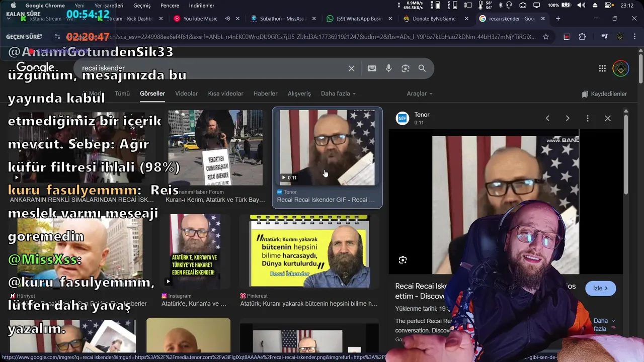The image size is (644, 362).
Task: Search by image with Google Lens
Action: tap(405, 68)
